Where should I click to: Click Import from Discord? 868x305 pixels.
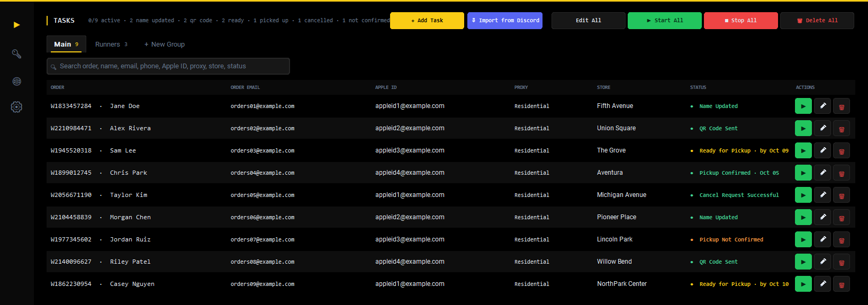(x=505, y=21)
